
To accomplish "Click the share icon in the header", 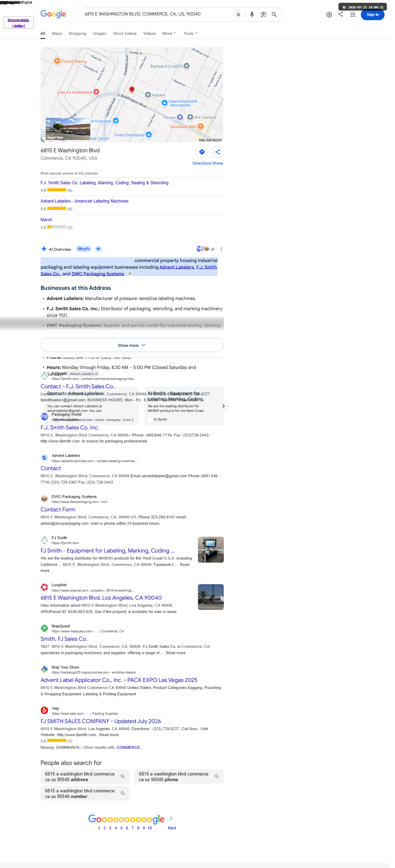I will tap(341, 14).
